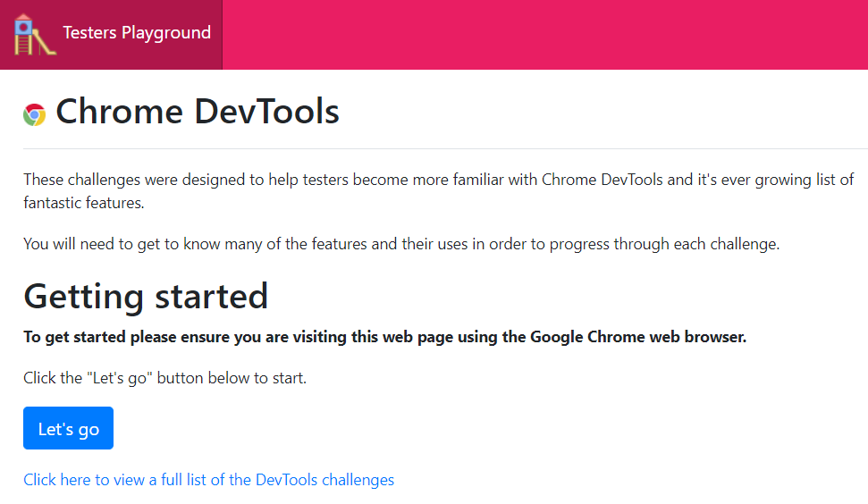Viewport: 868px width, 504px height.
Task: Click the words "Google Chrome web browser"
Action: [637, 338]
